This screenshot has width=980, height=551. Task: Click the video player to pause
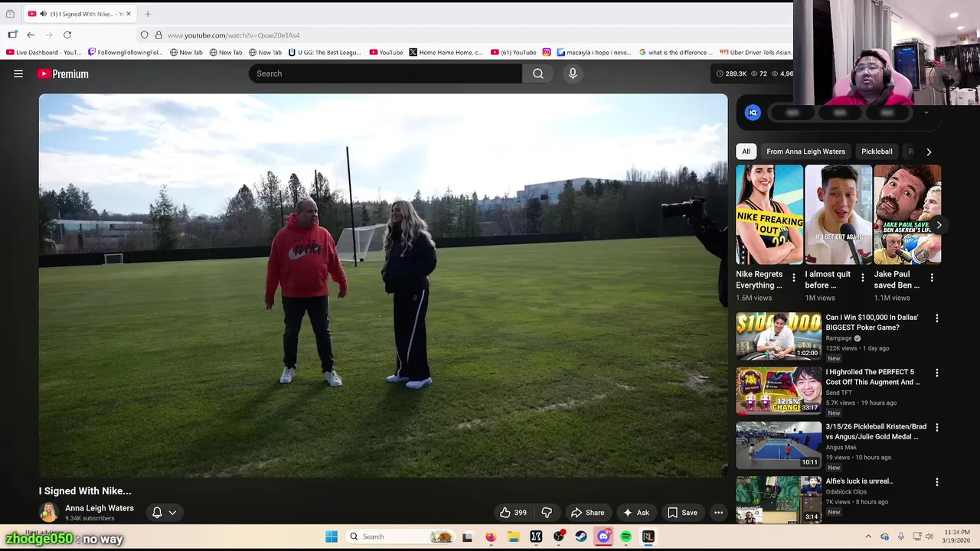[383, 285]
